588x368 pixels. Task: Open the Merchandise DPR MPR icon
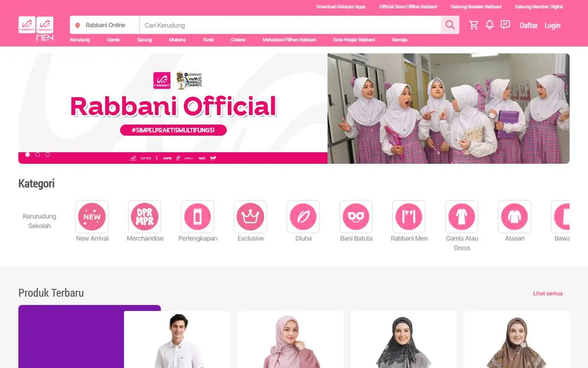[145, 217]
